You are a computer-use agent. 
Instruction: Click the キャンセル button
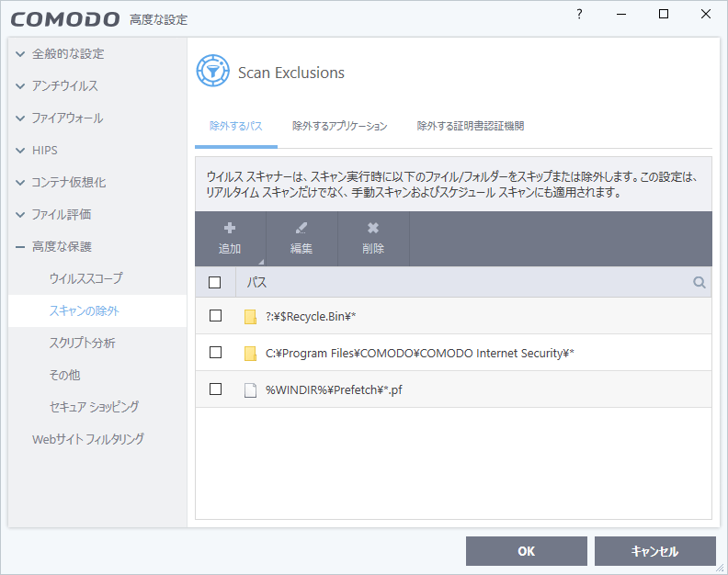pos(654,551)
